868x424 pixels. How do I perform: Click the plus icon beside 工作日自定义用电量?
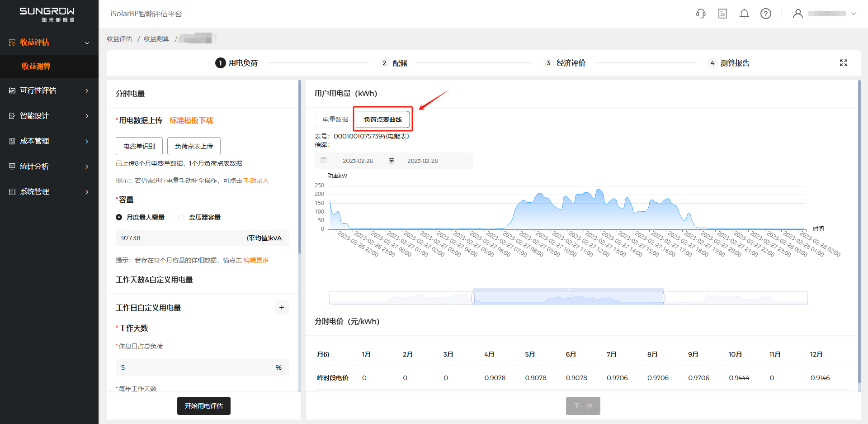click(282, 308)
